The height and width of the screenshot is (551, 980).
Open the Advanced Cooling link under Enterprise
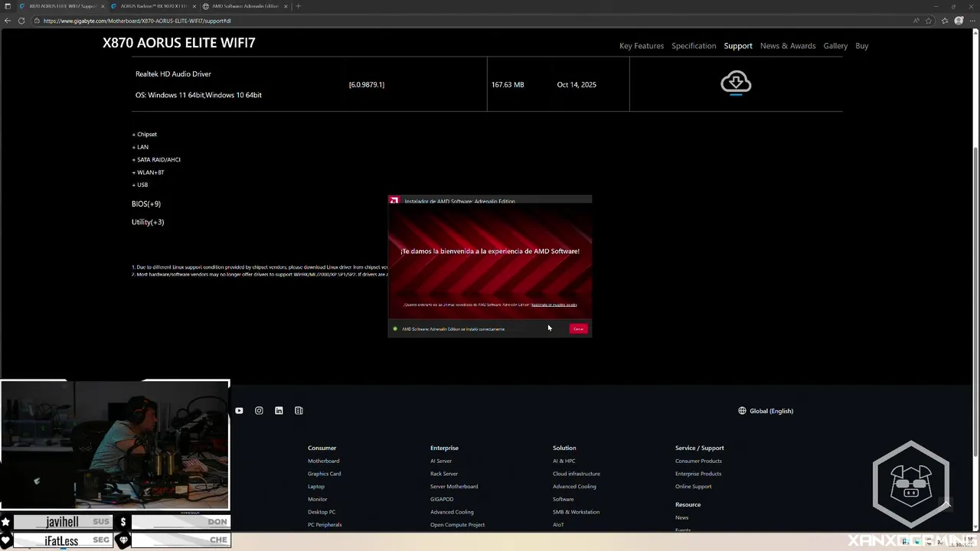[452, 512]
